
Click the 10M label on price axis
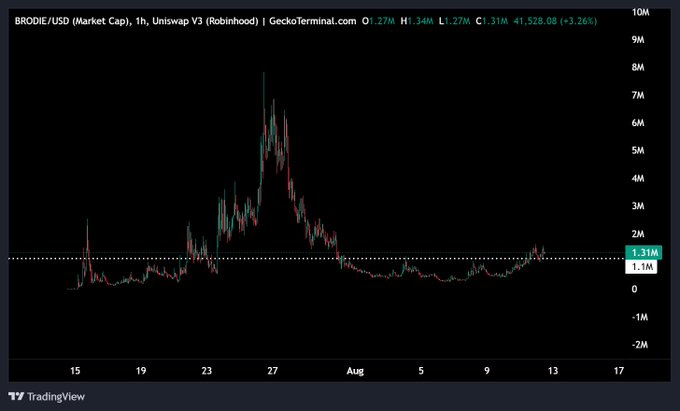coord(641,12)
